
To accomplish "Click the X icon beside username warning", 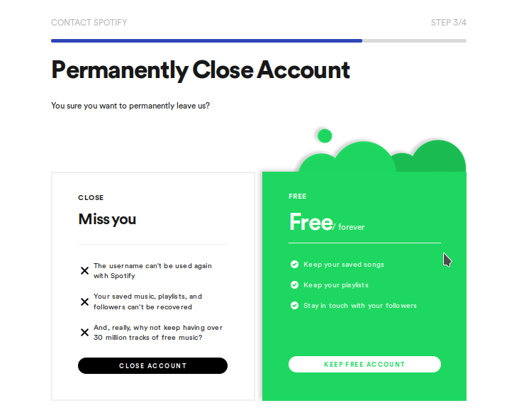I will 84,271.
